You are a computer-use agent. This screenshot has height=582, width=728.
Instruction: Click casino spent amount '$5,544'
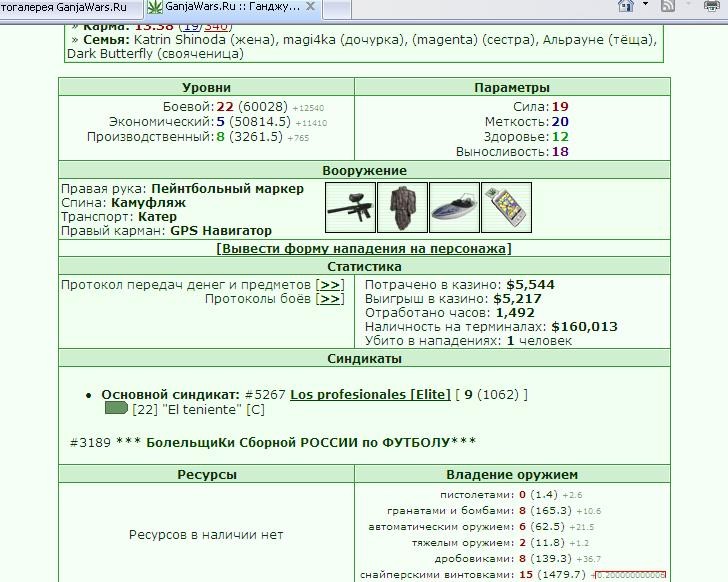coord(531,285)
